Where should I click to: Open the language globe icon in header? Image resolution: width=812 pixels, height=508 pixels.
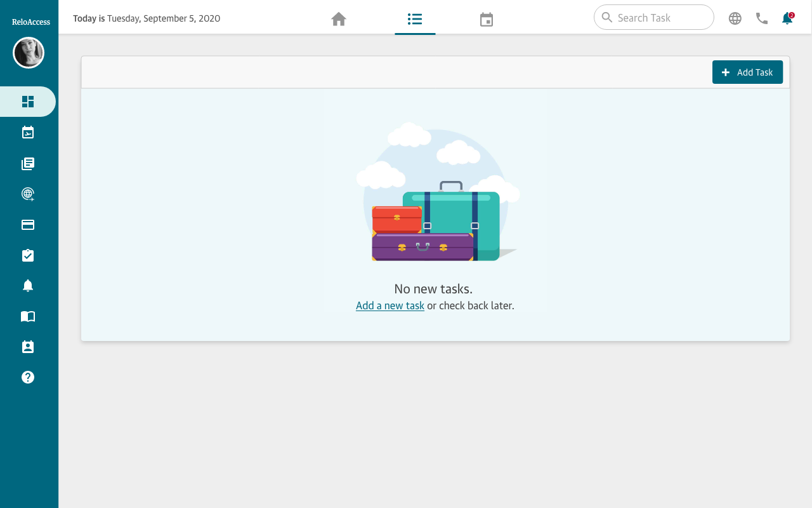click(735, 18)
